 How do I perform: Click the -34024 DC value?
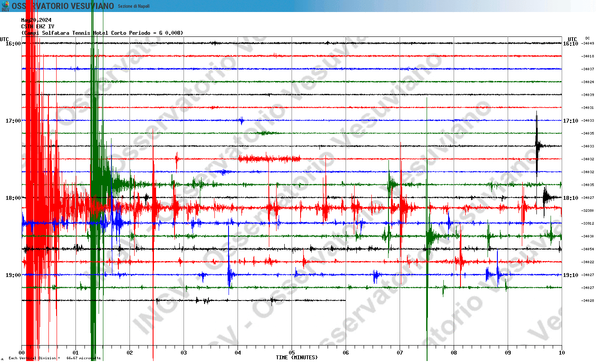588,82
